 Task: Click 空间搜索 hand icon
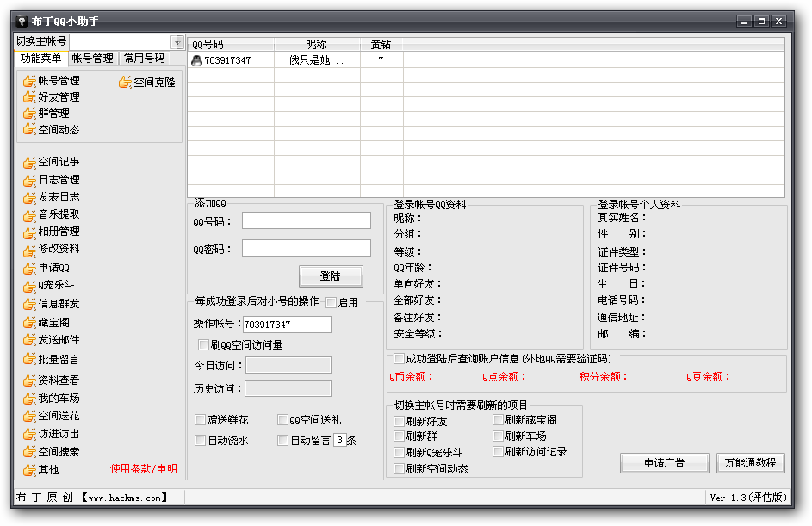(29, 451)
